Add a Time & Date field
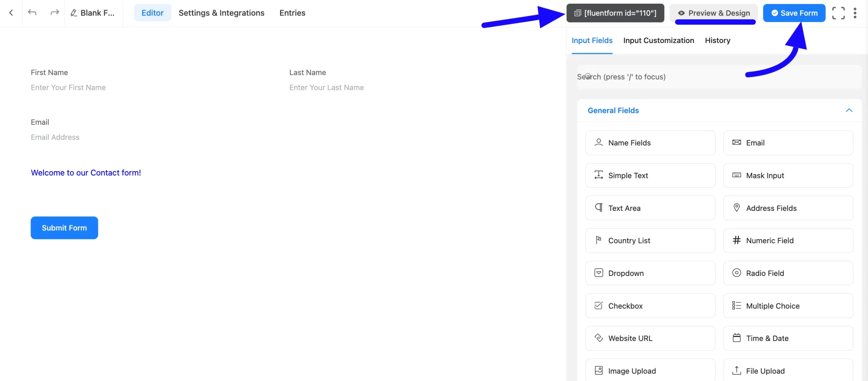 788,338
